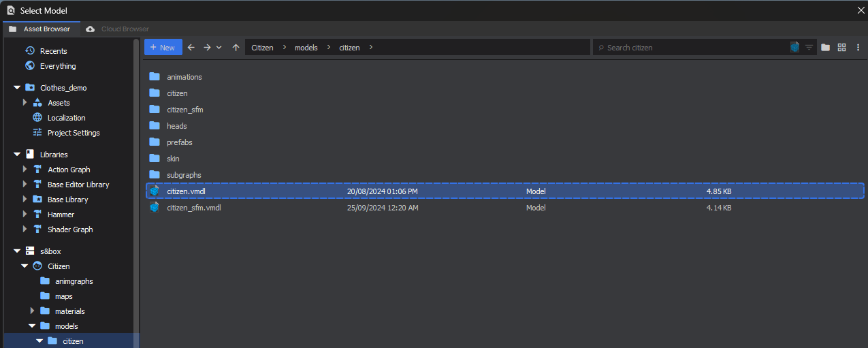Click models in the breadcrumb path

(306, 48)
